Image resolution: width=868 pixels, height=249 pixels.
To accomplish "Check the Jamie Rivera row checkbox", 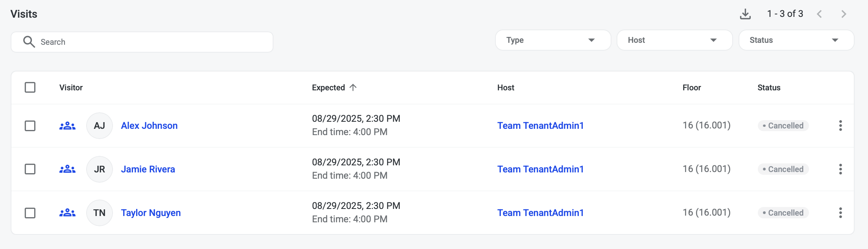I will 30,169.
